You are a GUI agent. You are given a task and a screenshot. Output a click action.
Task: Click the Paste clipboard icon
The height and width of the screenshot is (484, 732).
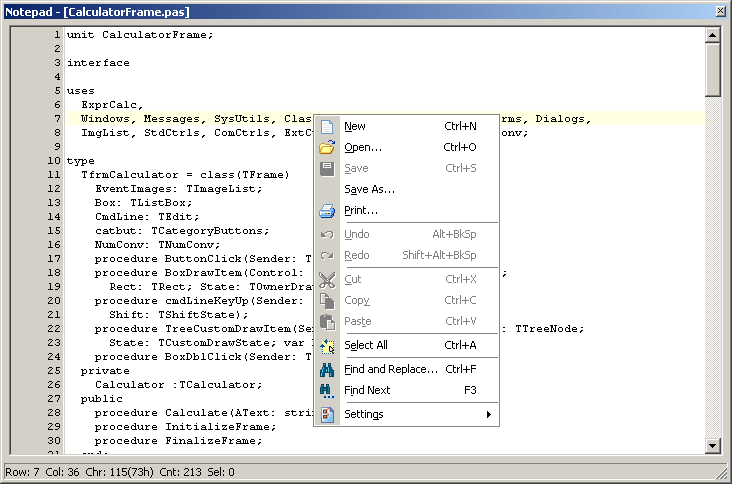pos(327,322)
